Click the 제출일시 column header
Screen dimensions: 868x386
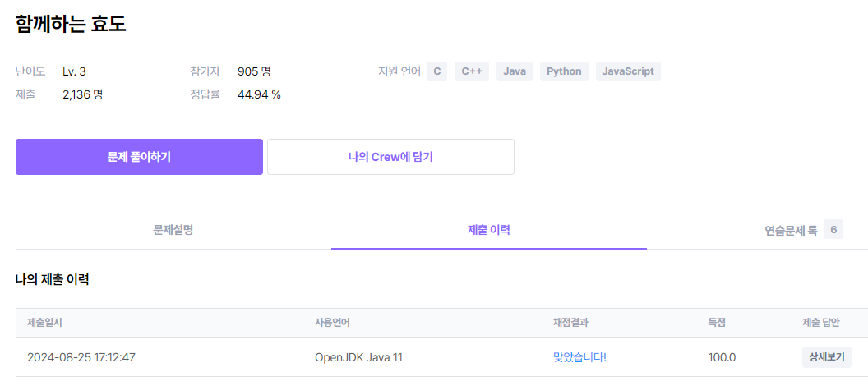[x=44, y=323]
